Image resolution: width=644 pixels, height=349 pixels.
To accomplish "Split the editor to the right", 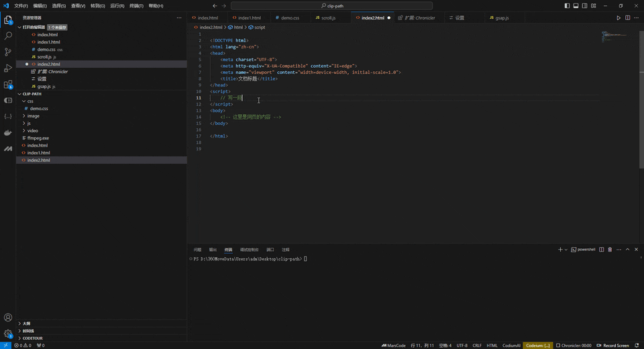I will [x=628, y=17].
